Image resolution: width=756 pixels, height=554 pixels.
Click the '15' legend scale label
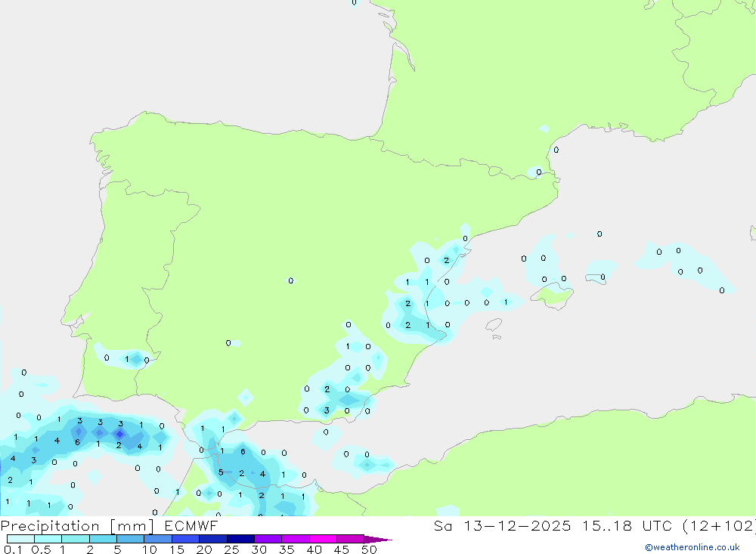(x=177, y=549)
